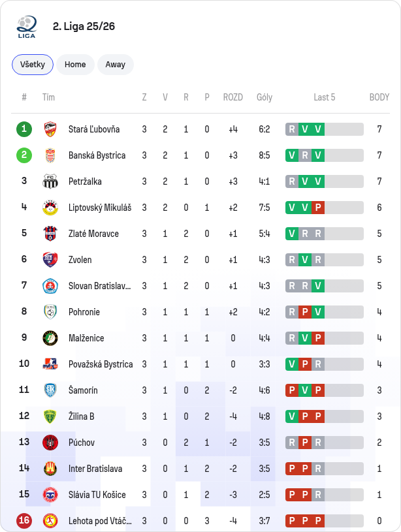Open the Považská Bystrica team link
Viewport: 401px width, 532px height.
[101, 364]
